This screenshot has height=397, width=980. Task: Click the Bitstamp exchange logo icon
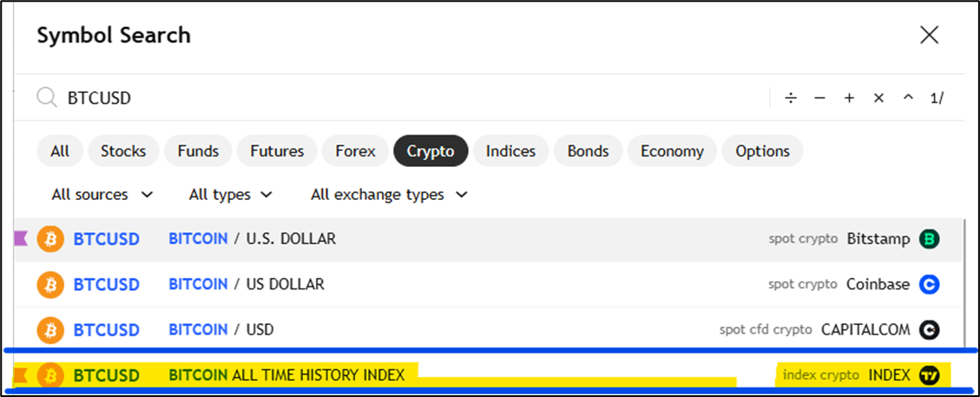(x=930, y=239)
